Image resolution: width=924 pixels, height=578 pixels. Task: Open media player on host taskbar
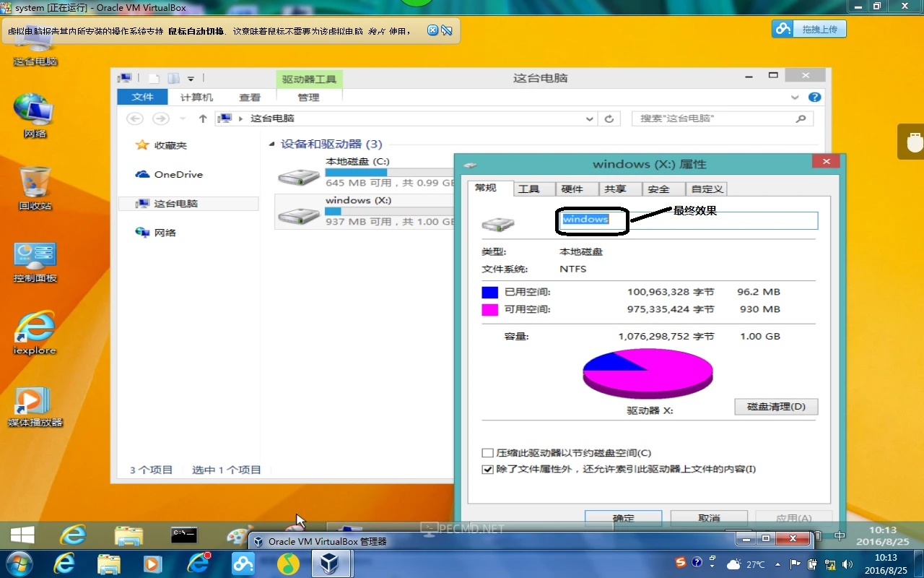pos(152,564)
